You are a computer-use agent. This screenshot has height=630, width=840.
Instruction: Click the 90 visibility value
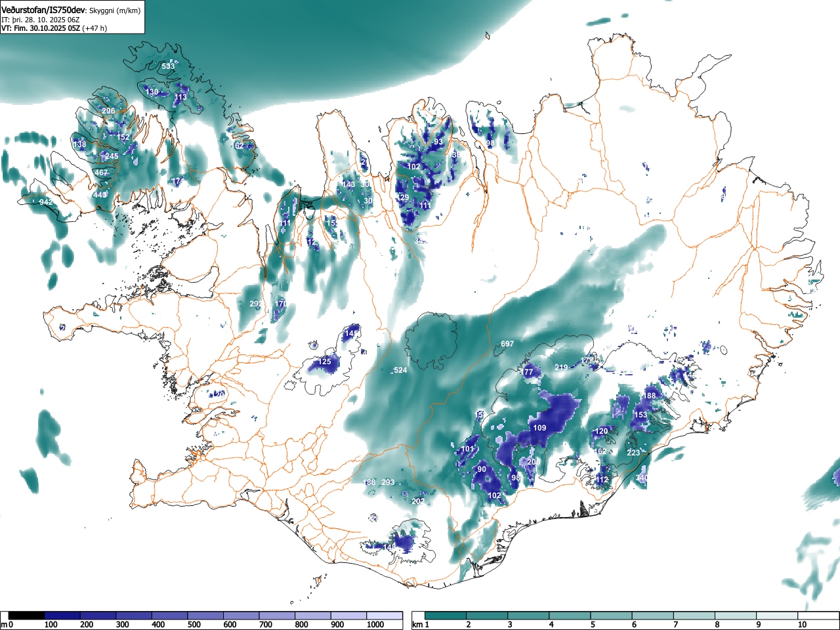(482, 469)
